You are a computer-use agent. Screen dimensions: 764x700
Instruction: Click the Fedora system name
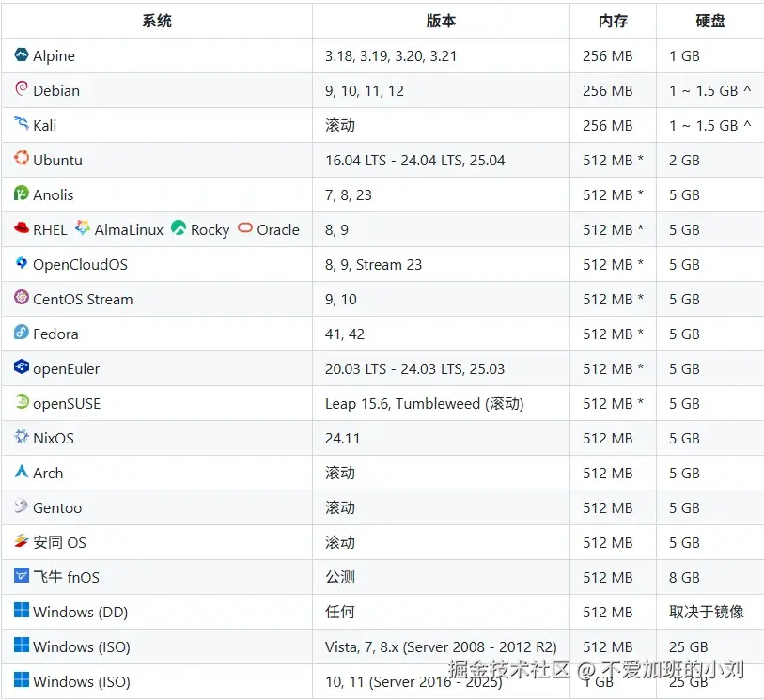(x=55, y=334)
